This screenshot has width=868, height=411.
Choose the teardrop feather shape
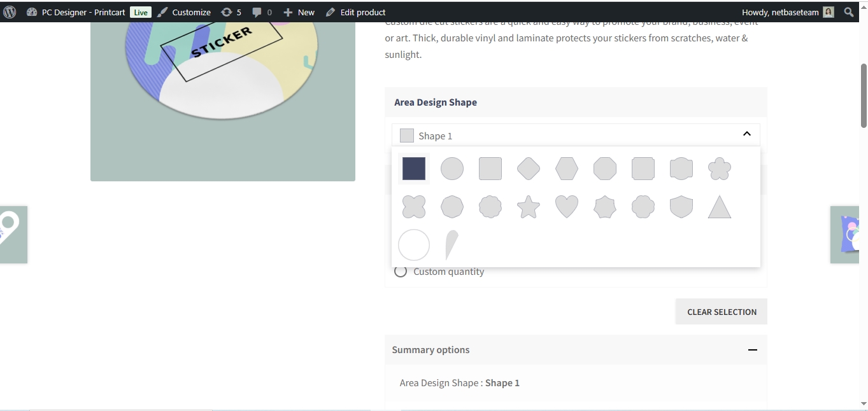(x=451, y=245)
